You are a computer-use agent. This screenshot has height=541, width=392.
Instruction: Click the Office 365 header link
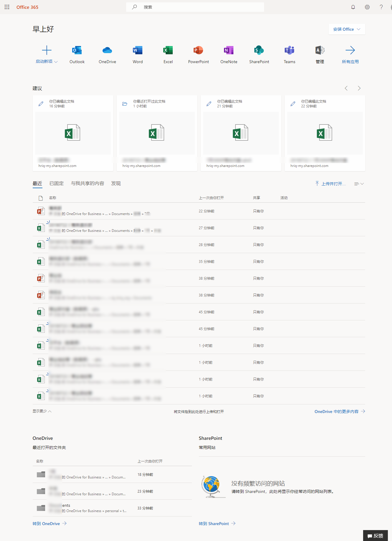coord(27,7)
